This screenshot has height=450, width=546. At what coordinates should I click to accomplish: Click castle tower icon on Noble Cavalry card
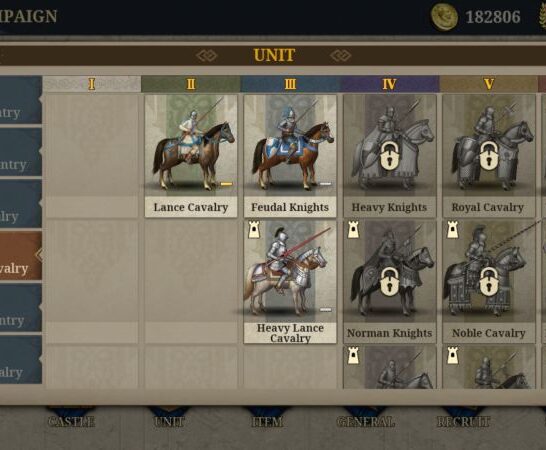(x=452, y=230)
